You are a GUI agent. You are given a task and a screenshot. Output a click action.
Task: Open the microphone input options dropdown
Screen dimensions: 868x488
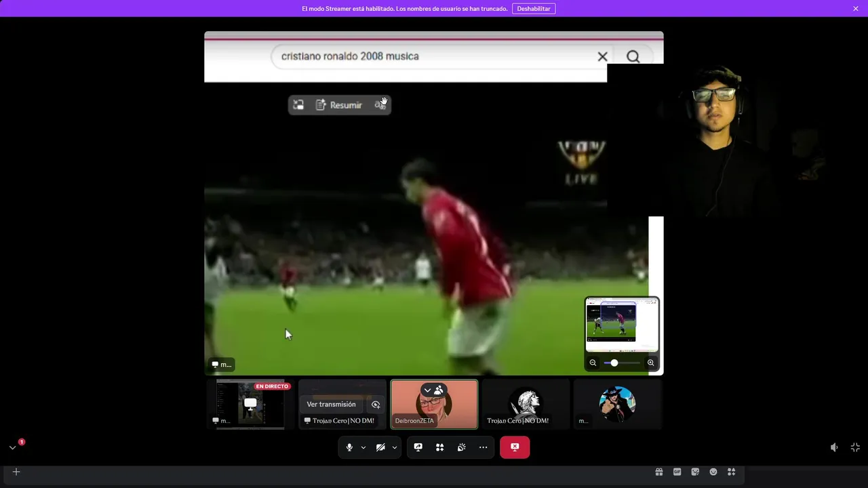coord(363,447)
